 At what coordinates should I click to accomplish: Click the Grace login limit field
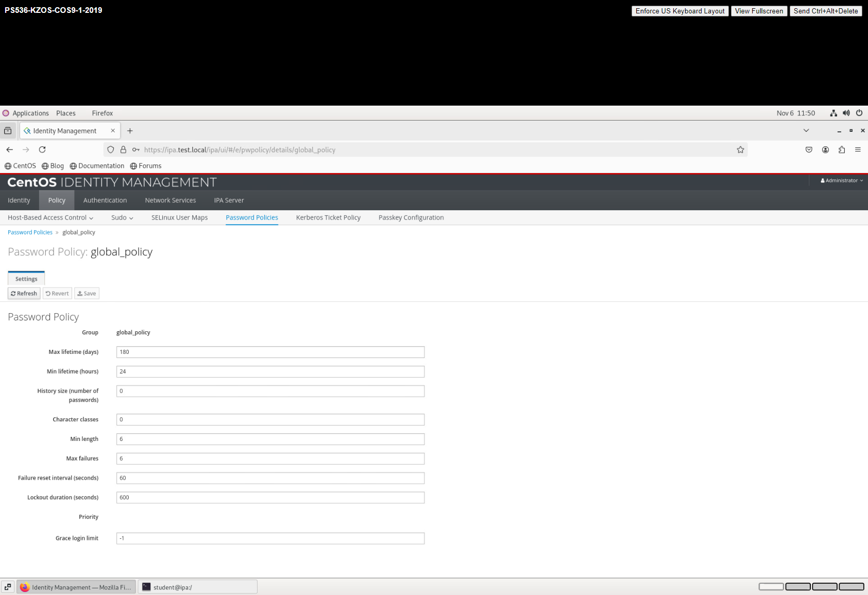270,538
